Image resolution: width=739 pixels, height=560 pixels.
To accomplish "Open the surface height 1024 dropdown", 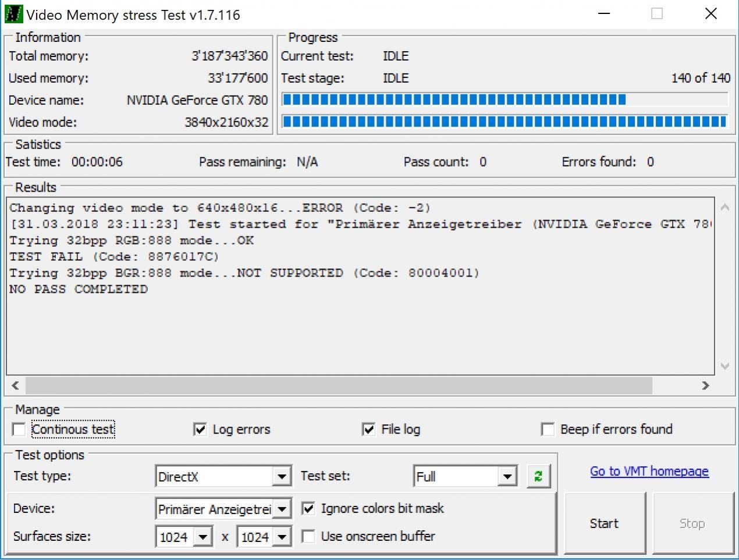I will click(x=282, y=537).
